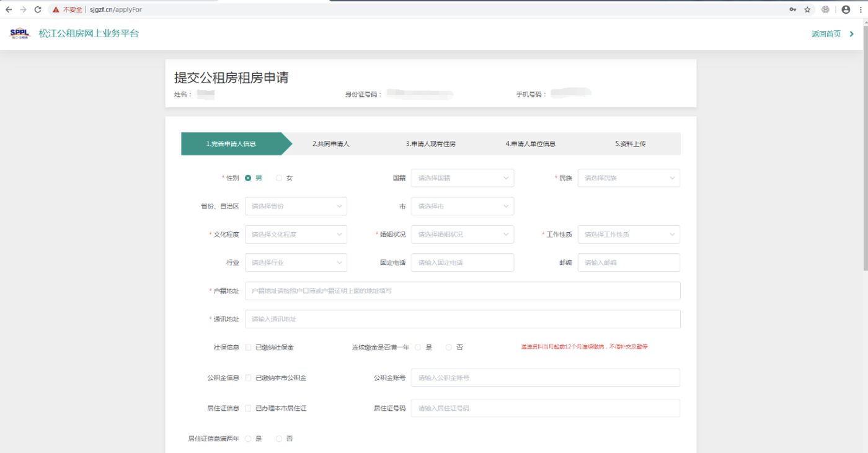This screenshot has height=453, width=868.
Task: Open the 文化程度 education dropdown
Action: click(x=296, y=235)
